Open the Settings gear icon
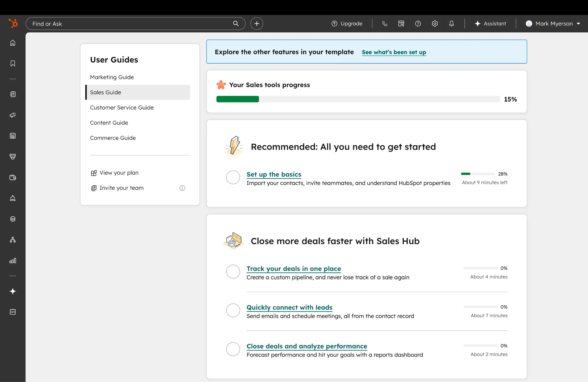This screenshot has height=382, width=588. 434,24
